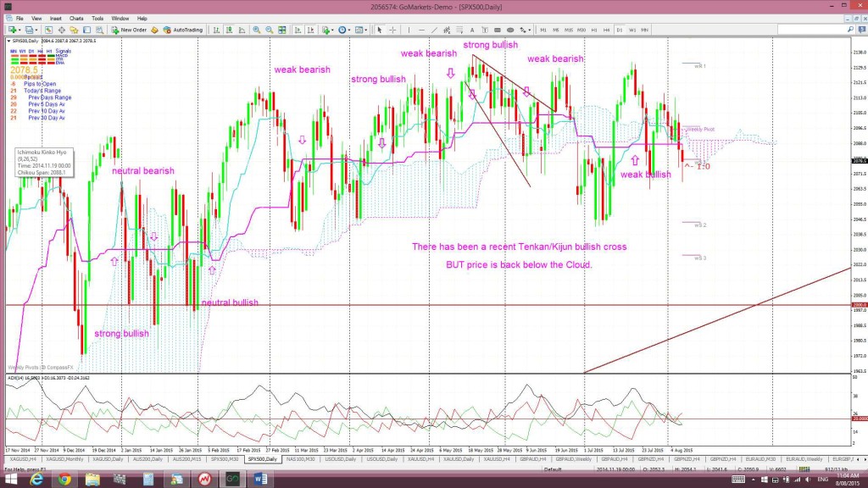Click the Zoom Out magnifier icon
Screen dimensions: 868x488
click(x=269, y=30)
